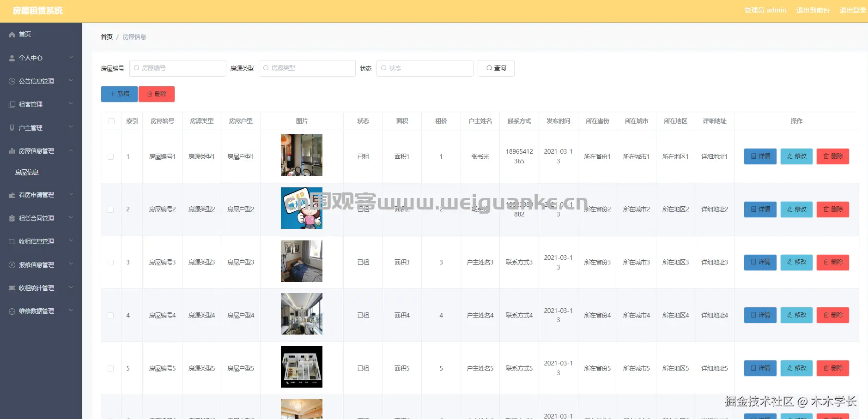This screenshot has width=868, height=419.
Task: Click the copy icon beside 租客管理
Action: (12, 105)
